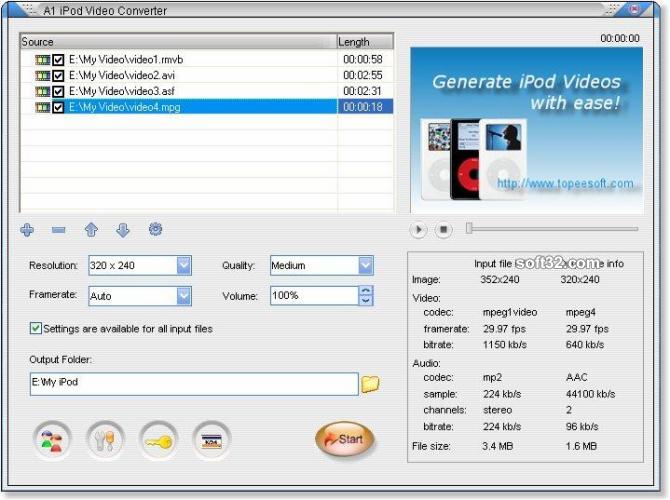Click length value 00:00:18
This screenshot has height=500, width=670.
pos(363,107)
